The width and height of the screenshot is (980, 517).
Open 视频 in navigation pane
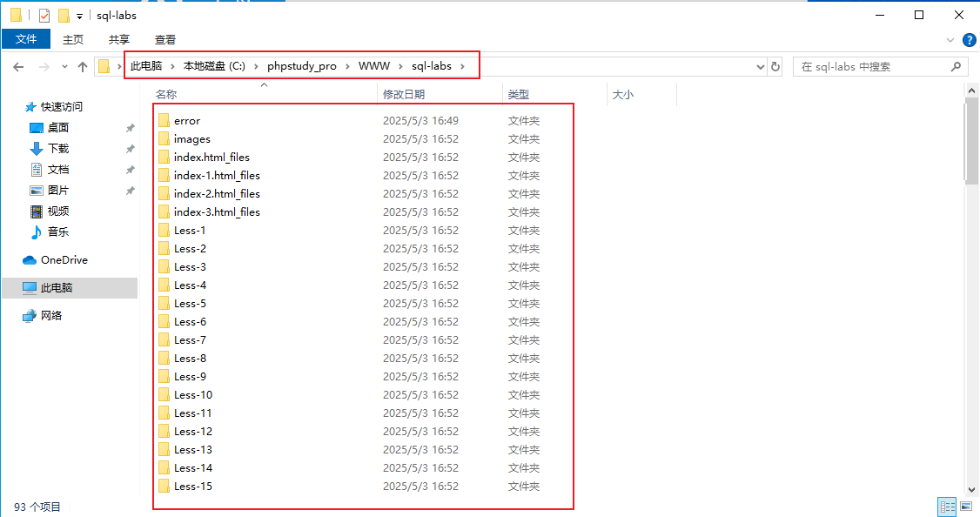pos(58,211)
